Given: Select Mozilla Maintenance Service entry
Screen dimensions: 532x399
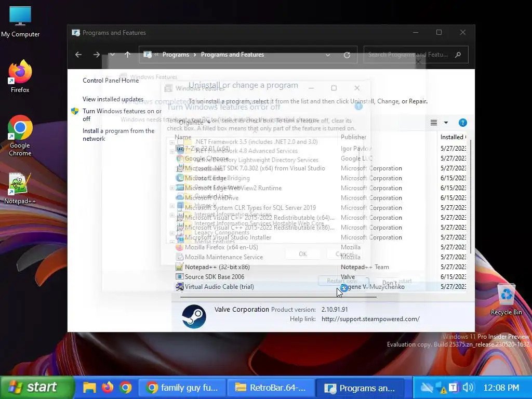Looking at the screenshot, I should click(223, 257).
